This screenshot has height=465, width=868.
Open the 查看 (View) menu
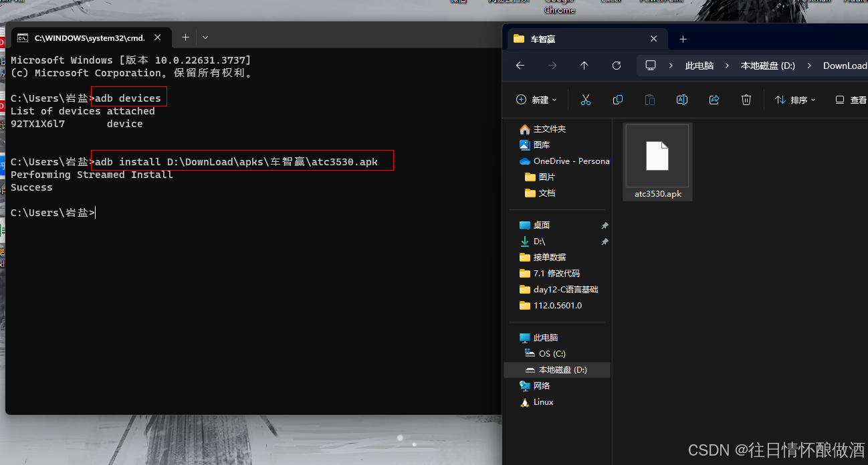(x=851, y=100)
